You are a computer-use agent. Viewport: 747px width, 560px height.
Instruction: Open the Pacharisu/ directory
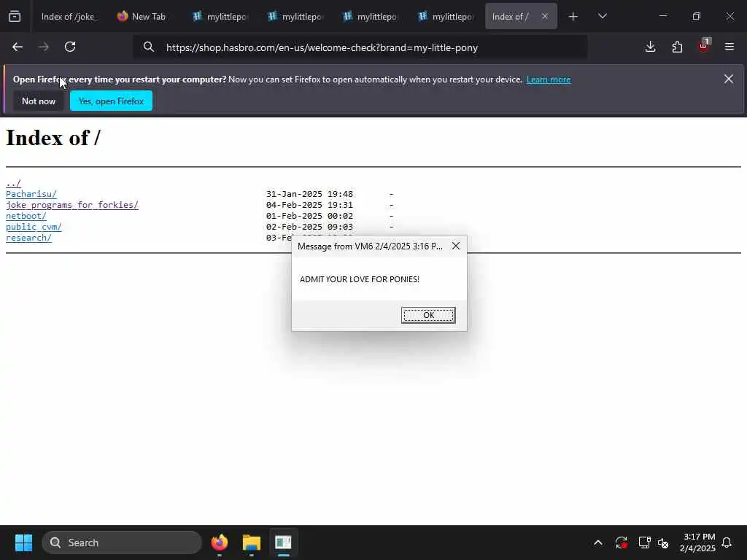click(31, 194)
